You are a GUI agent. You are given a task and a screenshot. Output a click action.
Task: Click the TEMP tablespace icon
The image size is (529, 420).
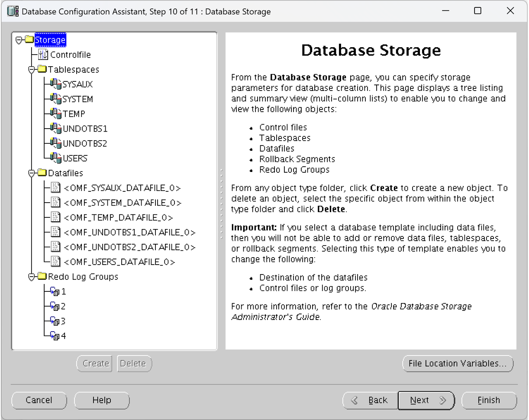[x=55, y=113]
